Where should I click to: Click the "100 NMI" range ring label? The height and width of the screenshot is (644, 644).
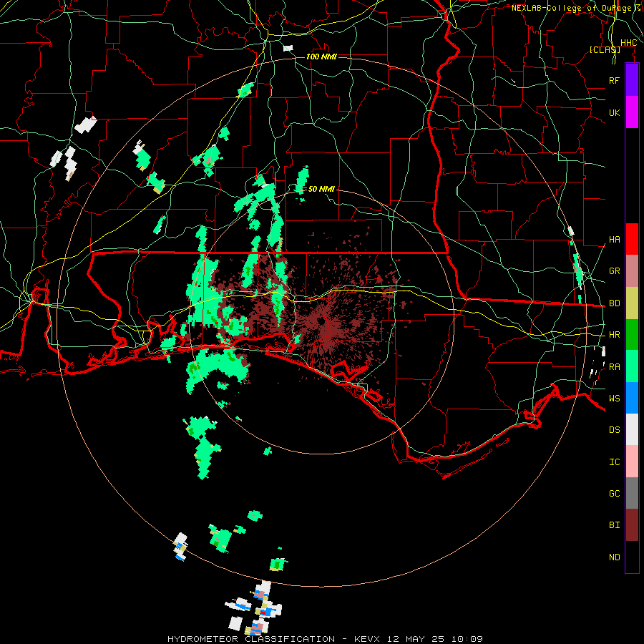[x=321, y=57]
